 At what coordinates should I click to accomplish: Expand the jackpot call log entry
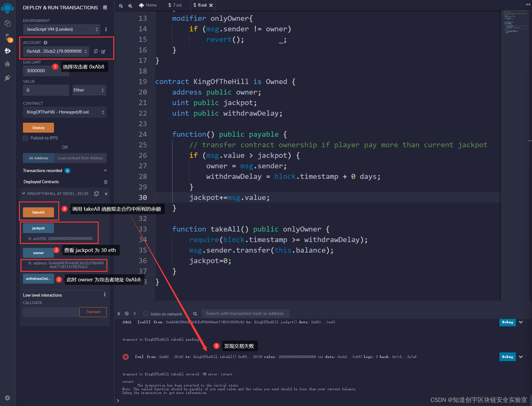click(x=521, y=322)
